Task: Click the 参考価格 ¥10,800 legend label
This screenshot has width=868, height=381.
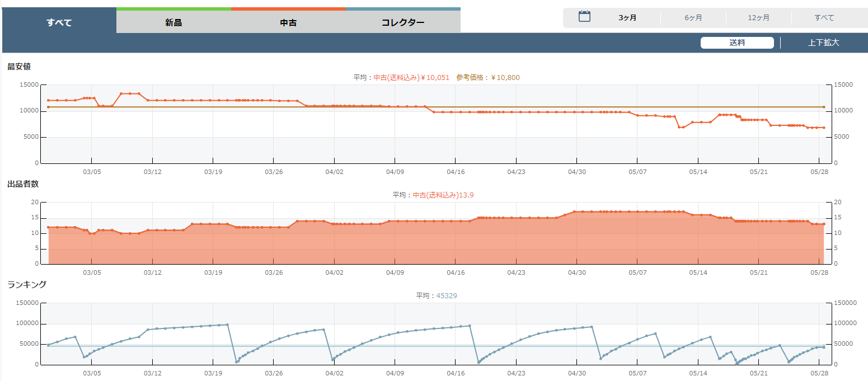Action: coord(488,78)
